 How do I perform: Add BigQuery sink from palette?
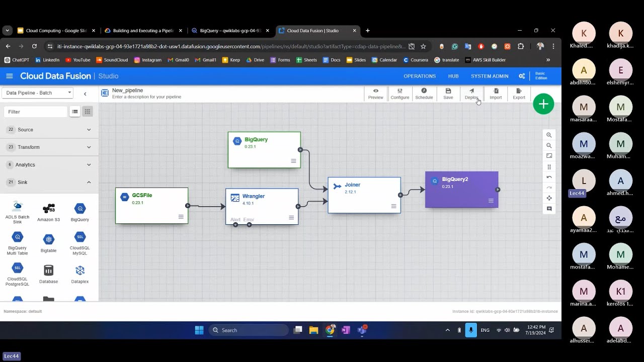pyautogui.click(x=79, y=212)
